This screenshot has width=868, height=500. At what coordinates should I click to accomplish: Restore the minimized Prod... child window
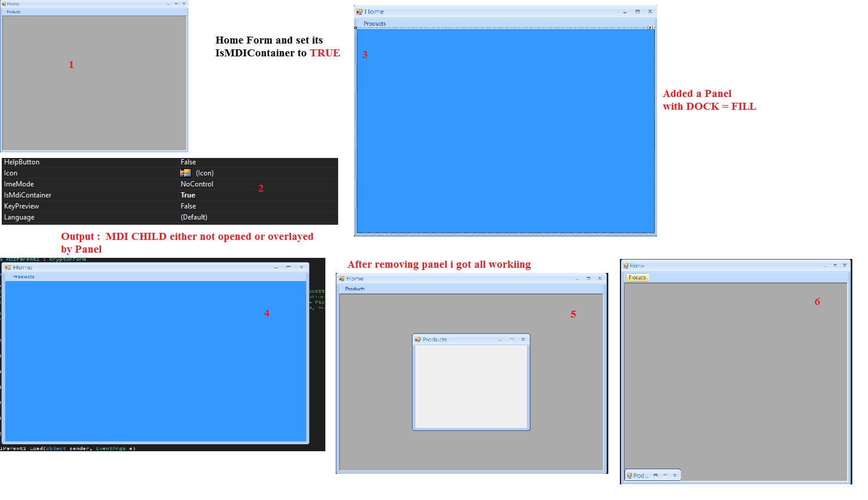pos(655,476)
